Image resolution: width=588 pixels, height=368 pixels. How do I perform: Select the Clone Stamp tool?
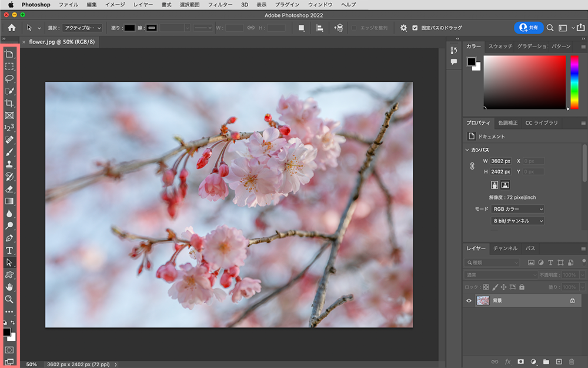pyautogui.click(x=9, y=164)
